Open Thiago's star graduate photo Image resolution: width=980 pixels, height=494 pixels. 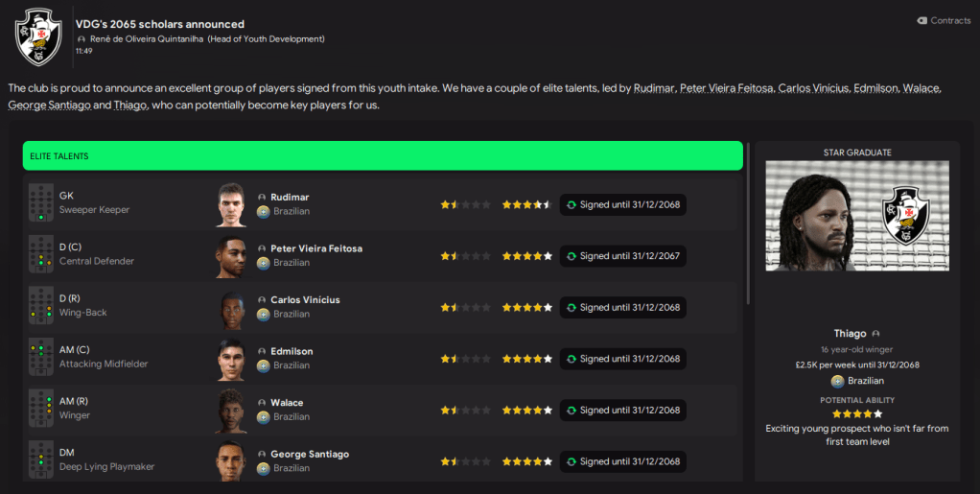856,216
